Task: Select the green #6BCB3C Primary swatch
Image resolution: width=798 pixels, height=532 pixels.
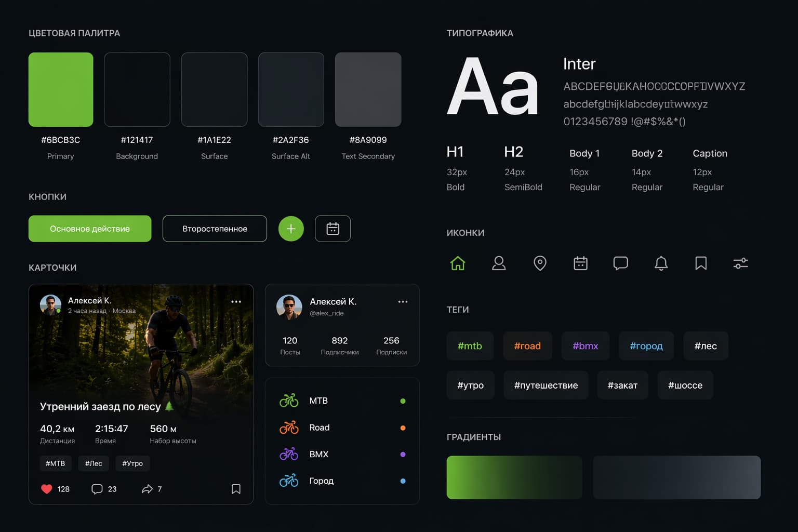Action: click(61, 89)
